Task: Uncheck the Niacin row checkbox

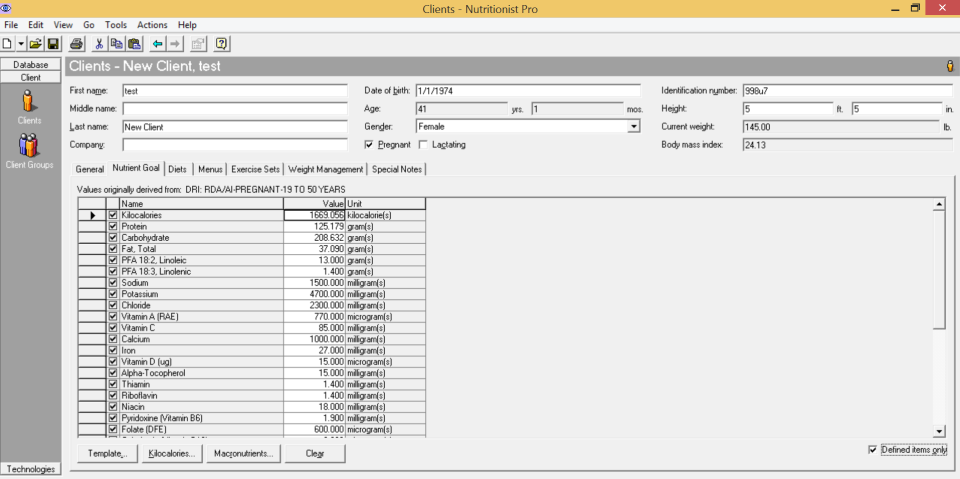Action: click(x=112, y=407)
